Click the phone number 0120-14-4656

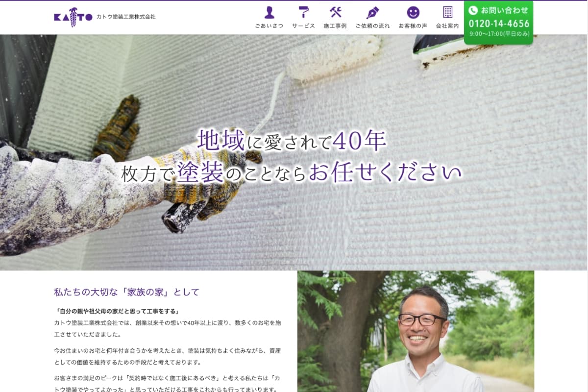499,24
